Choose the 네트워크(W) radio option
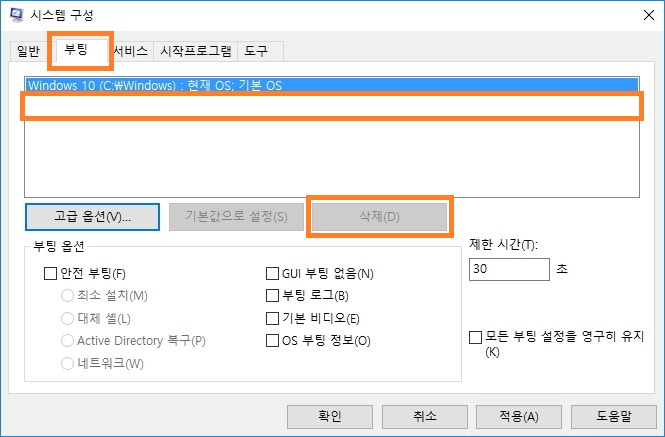The height and width of the screenshot is (437, 665). (67, 363)
